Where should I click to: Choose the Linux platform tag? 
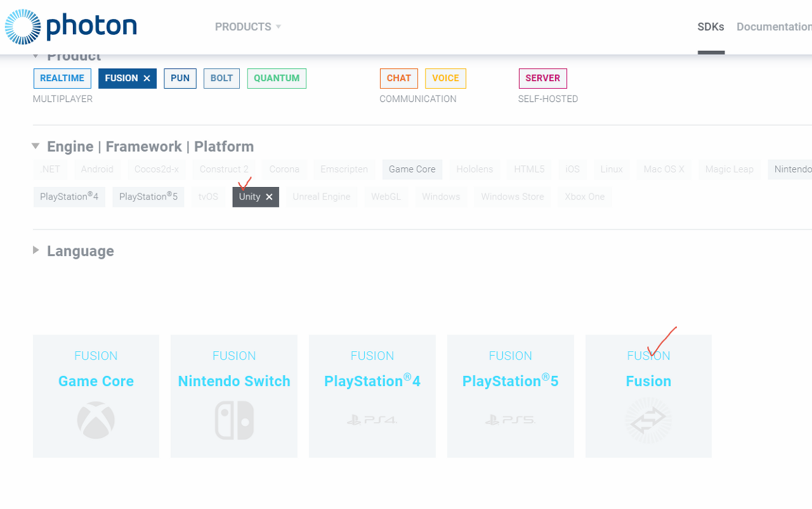(612, 169)
